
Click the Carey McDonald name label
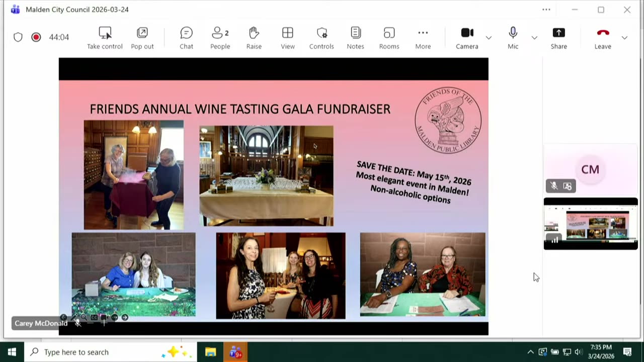(x=41, y=323)
